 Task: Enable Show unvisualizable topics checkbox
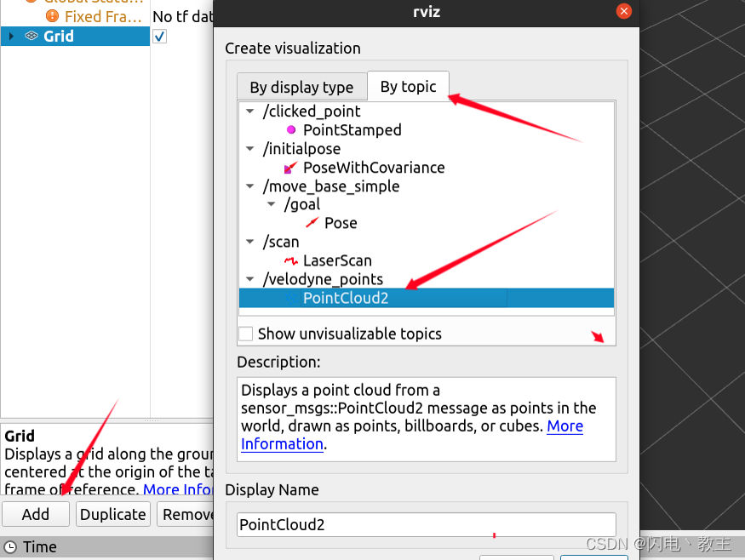click(x=246, y=334)
